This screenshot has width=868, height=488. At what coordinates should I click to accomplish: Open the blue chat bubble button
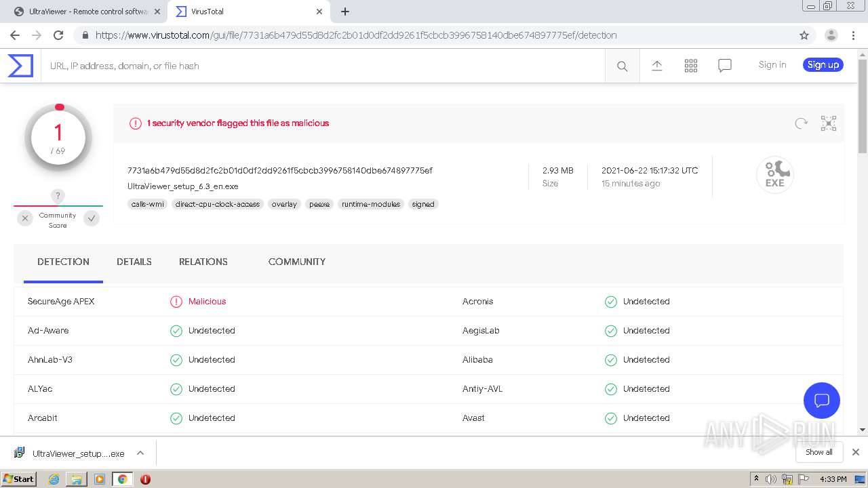[x=821, y=400]
